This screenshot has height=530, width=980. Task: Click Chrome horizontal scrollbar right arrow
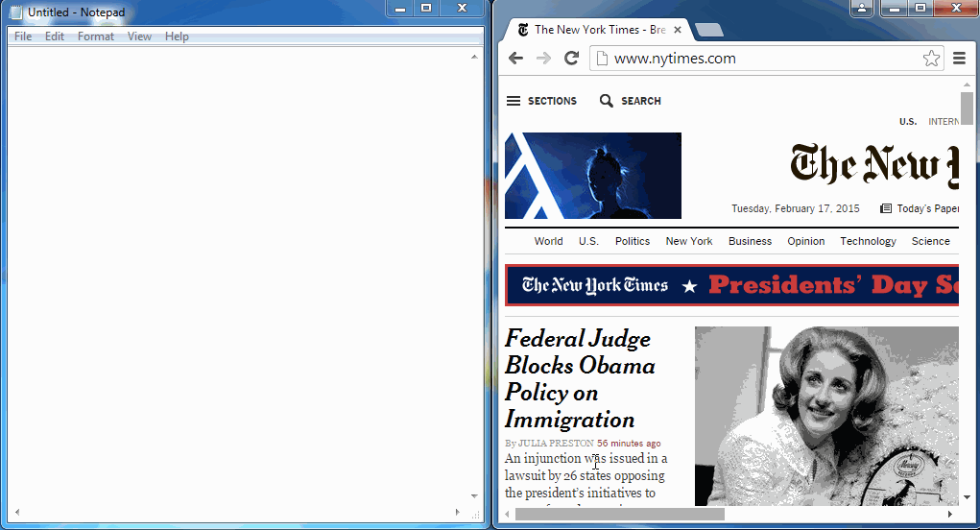[950, 515]
